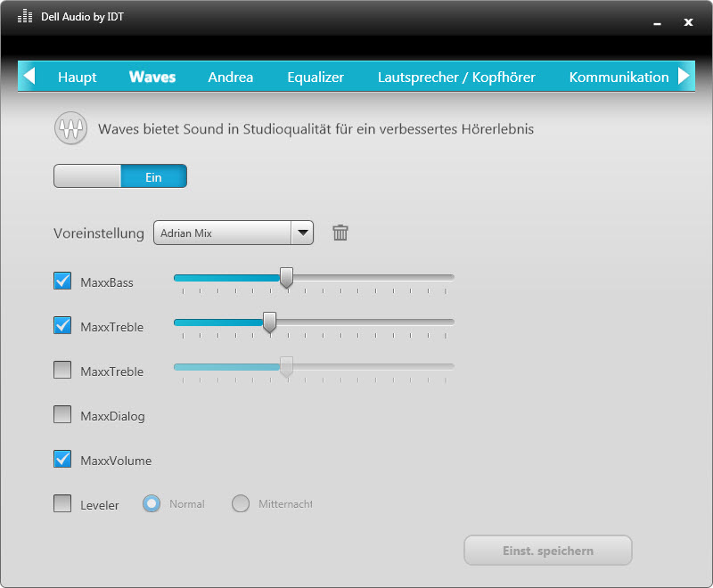Select the Normal radio button
Screen dimensions: 713x588
point(152,503)
